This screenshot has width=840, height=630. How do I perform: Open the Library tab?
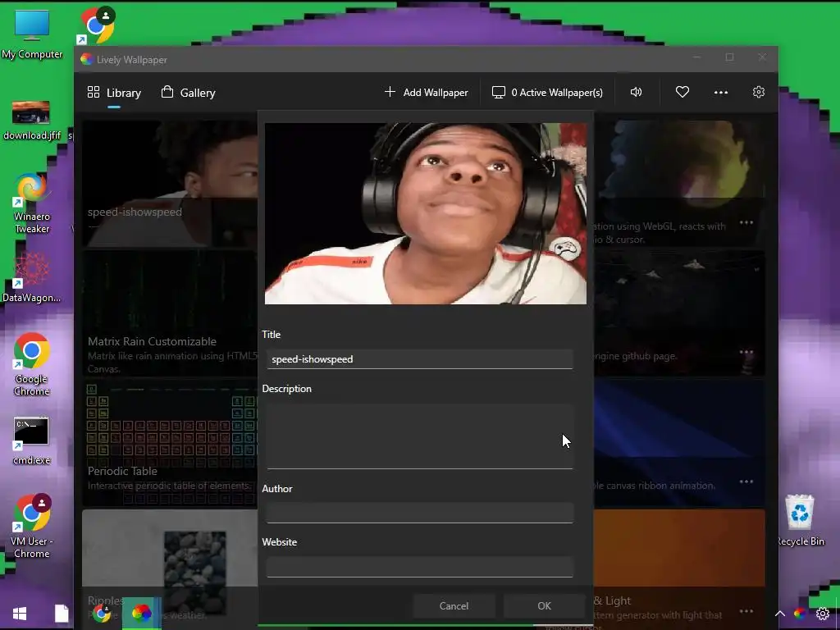(114, 93)
